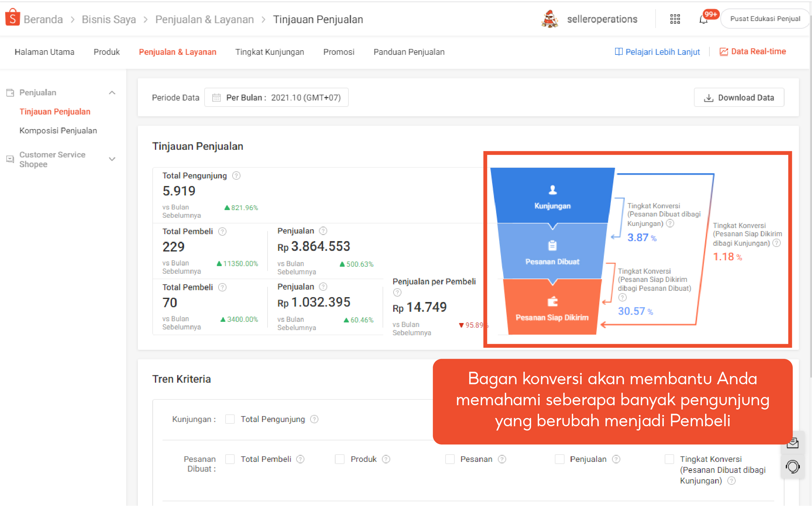Open the Promosi tab
The image size is (812, 506).
[x=338, y=52]
